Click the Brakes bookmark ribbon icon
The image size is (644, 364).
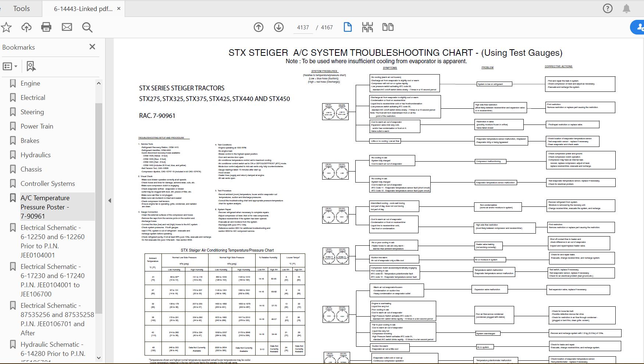(x=13, y=141)
